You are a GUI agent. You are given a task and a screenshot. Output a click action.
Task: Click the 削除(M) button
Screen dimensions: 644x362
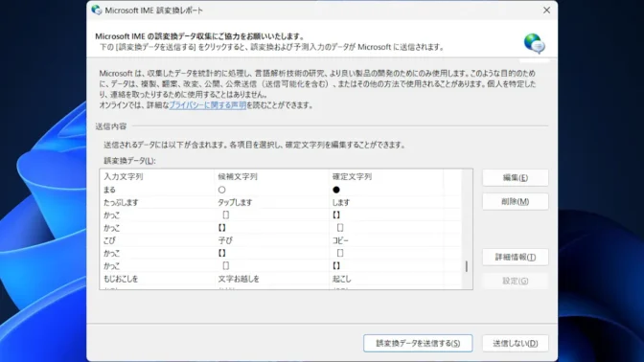(x=515, y=201)
